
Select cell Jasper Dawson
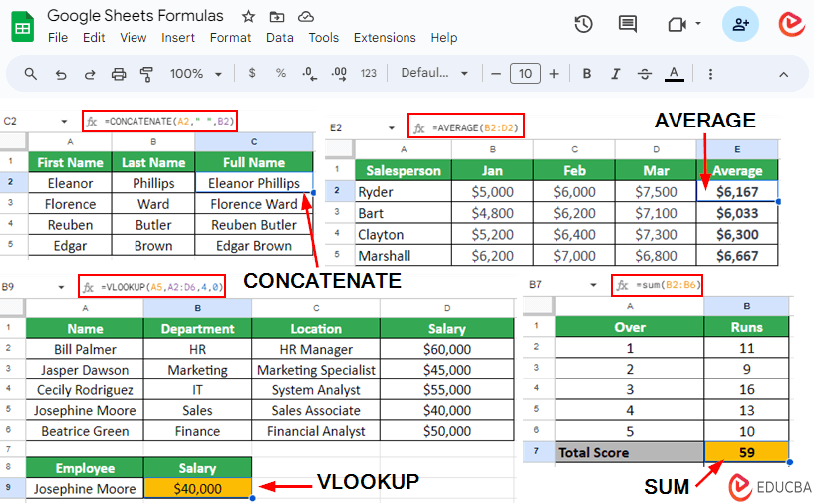85,370
